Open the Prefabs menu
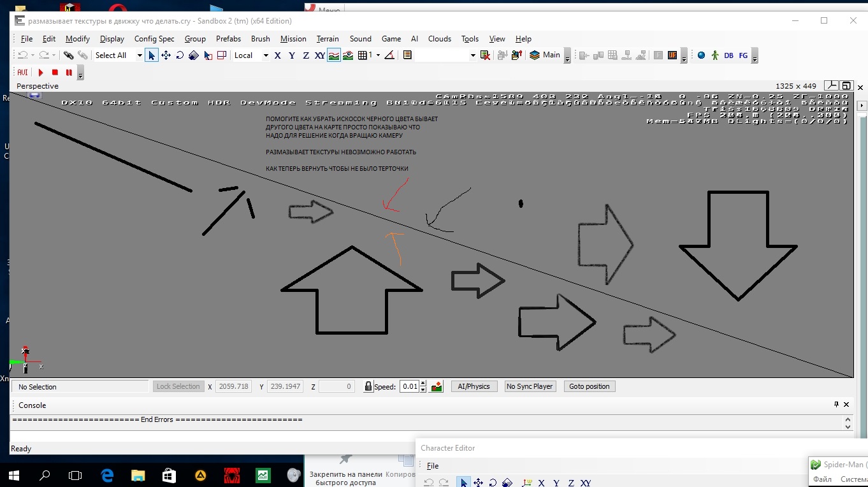This screenshot has height=487, width=868. point(228,39)
